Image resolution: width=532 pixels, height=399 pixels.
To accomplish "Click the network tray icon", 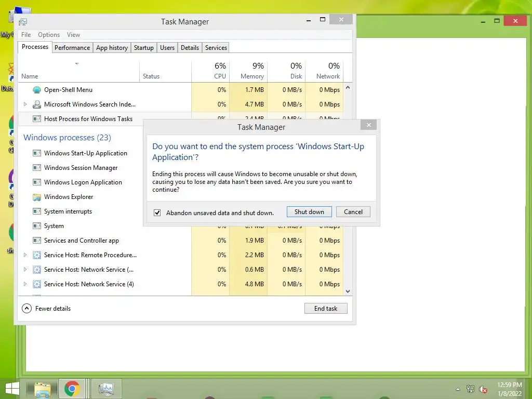I will click(470, 389).
